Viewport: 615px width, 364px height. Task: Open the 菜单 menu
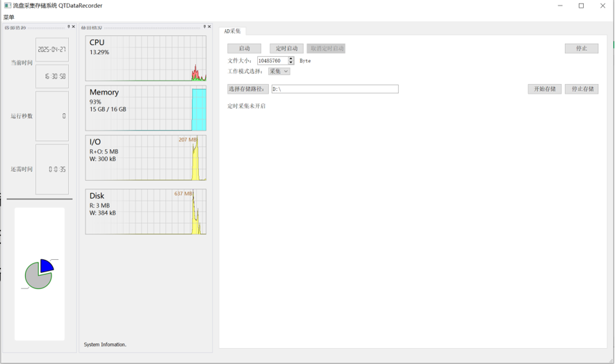[x=9, y=17]
